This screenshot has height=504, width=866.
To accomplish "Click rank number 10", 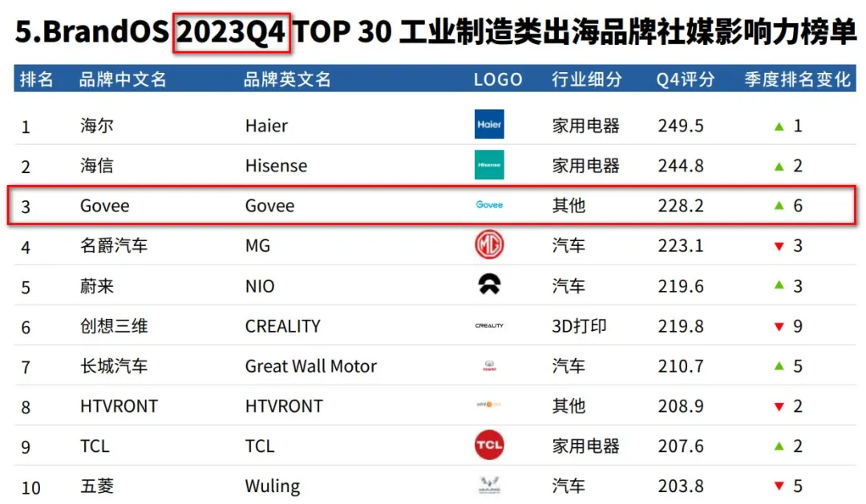I will 31,488.
